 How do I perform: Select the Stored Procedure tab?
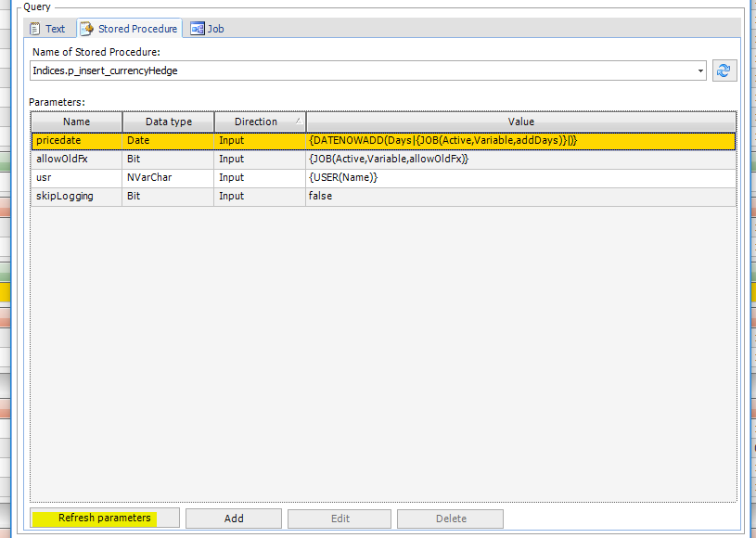129,29
